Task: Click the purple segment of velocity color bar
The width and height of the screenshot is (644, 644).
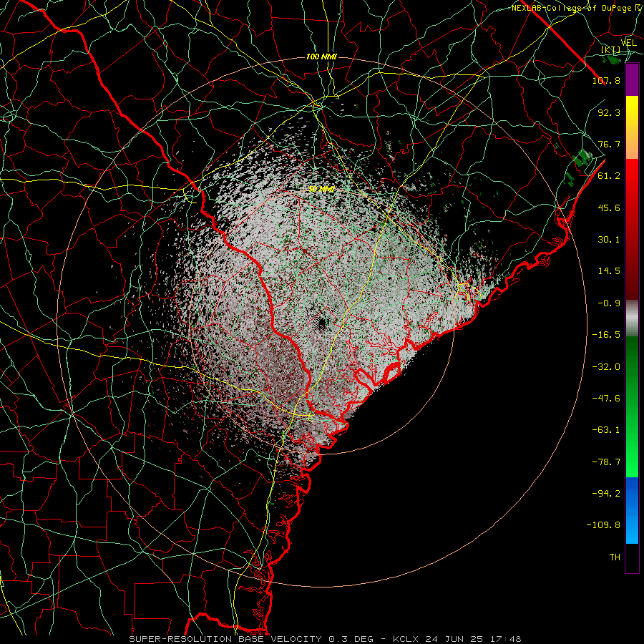Action: pos(632,79)
